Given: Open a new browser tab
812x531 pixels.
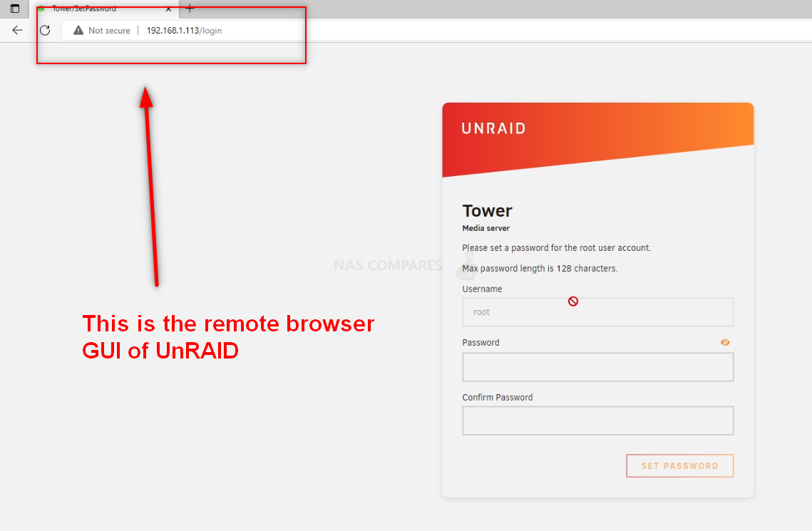Looking at the screenshot, I should [190, 9].
